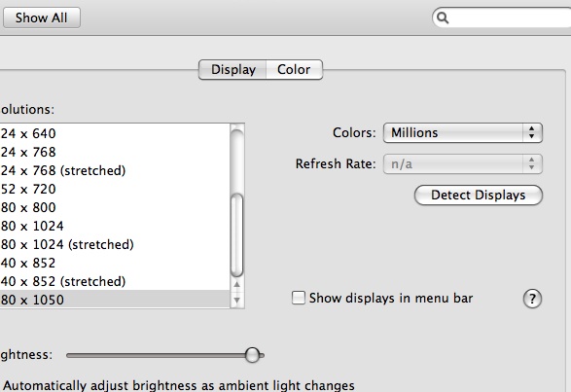This screenshot has height=392, width=571.
Task: Open the Colors Millions dropdown
Action: 463,132
